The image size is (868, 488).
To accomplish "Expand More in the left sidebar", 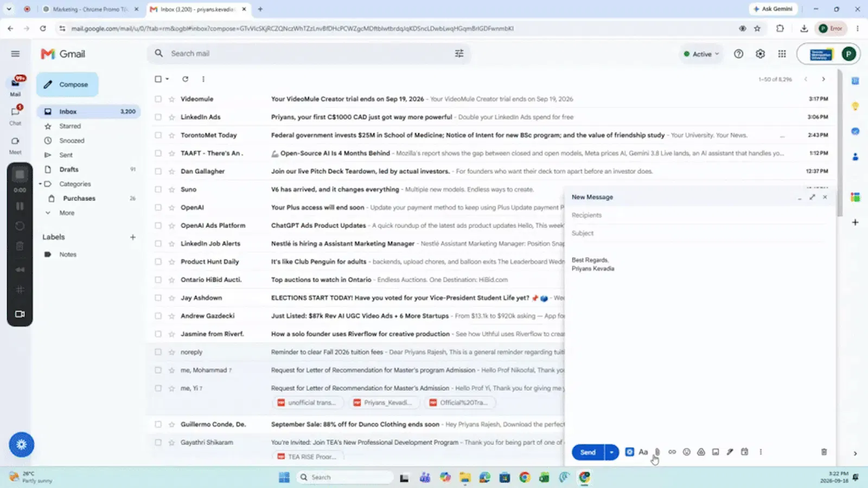I will click(x=67, y=213).
